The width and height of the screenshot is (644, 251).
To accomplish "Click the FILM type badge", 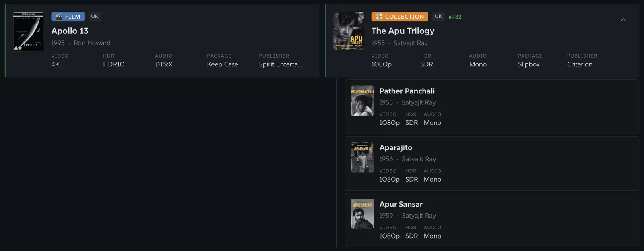I will (x=68, y=17).
